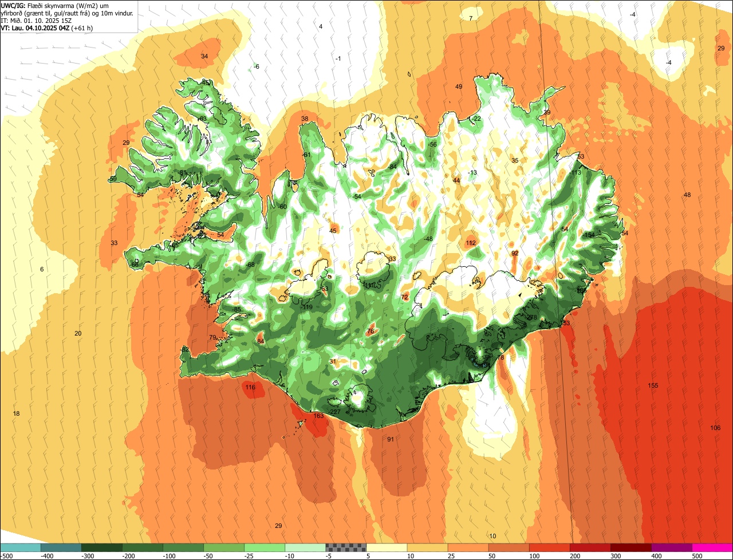Click the darkest green -300 to -200 swatch

click(101, 547)
